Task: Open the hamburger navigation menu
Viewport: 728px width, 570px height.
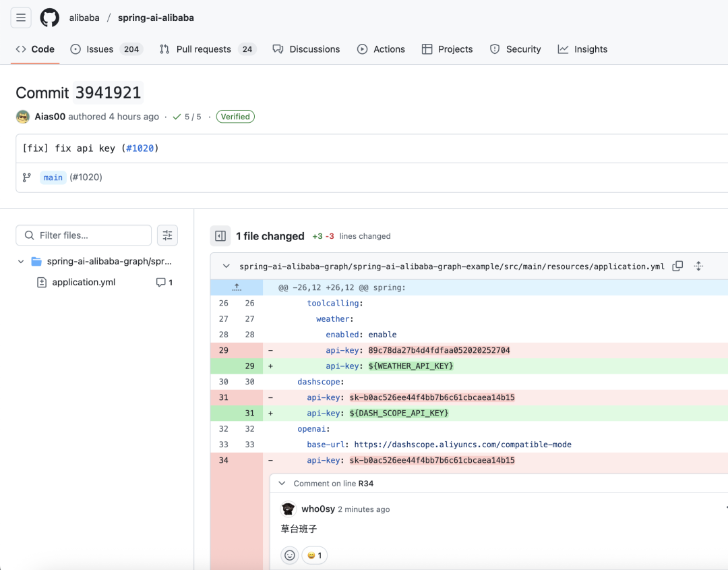Action: 21,18
